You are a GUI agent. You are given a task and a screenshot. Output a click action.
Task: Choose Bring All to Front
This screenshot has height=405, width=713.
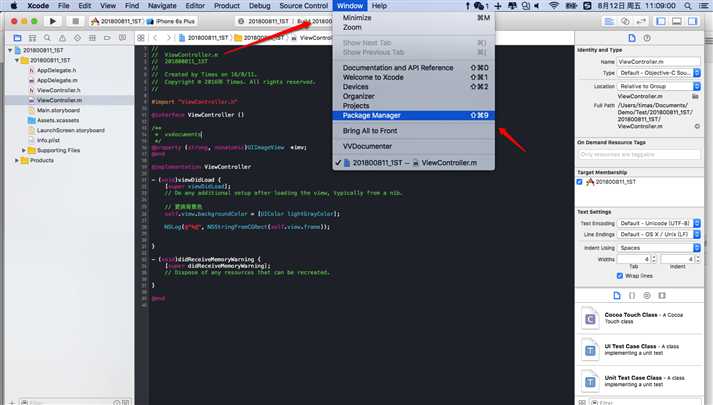click(414, 131)
